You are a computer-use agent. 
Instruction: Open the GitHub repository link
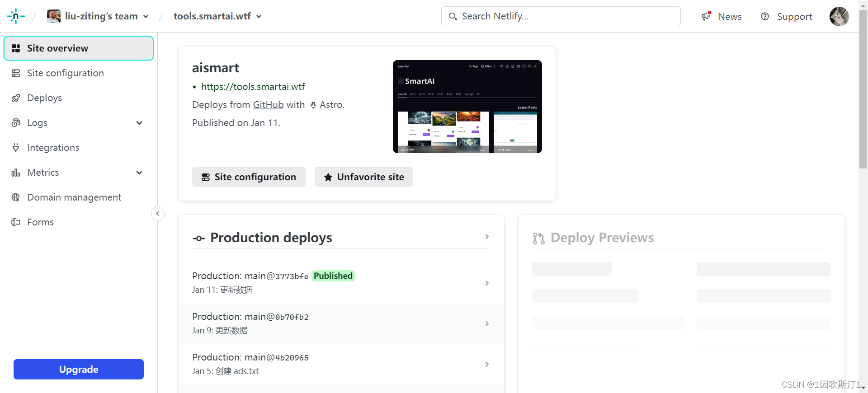268,105
